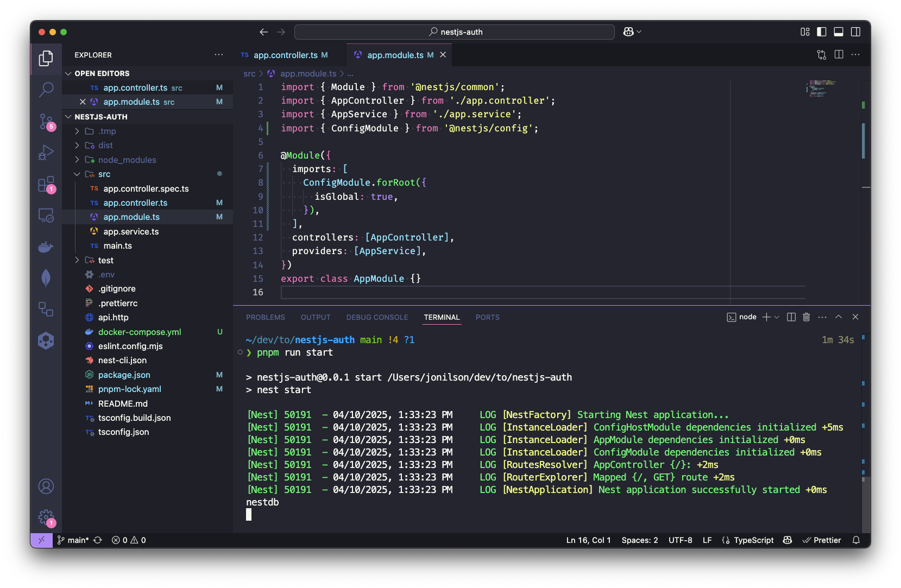The image size is (901, 588).
Task: Switch to Ports panel tab
Action: [x=488, y=317]
